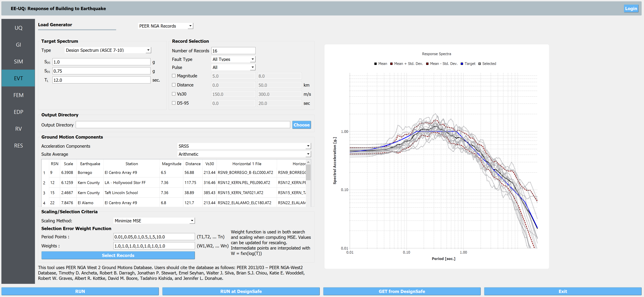The height and width of the screenshot is (297, 644).
Task: Click the Scale column header
Action: click(68, 164)
